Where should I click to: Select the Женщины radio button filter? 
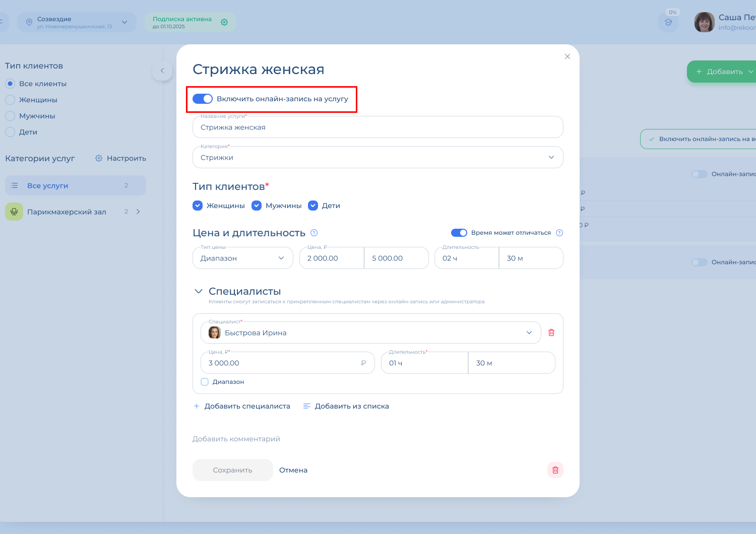10,100
